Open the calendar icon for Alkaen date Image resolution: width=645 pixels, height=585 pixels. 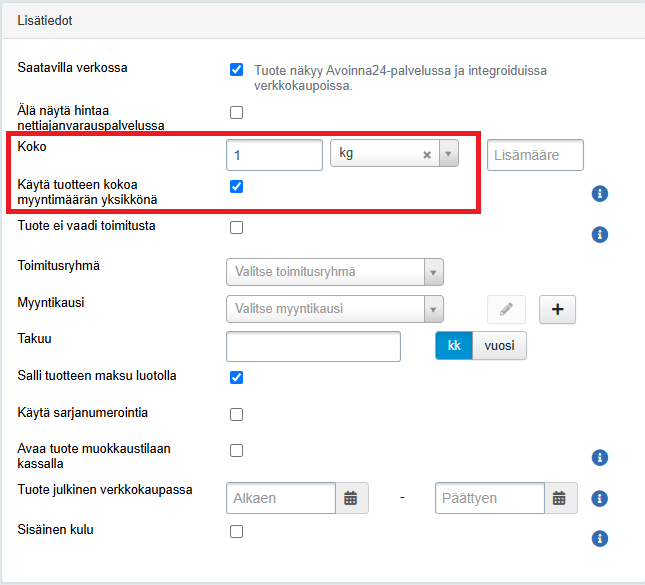tap(351, 498)
